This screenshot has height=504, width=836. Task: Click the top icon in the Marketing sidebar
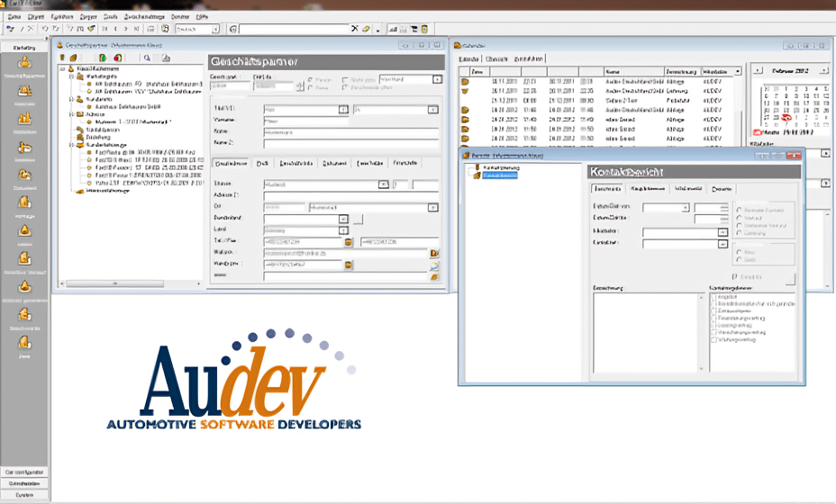pyautogui.click(x=25, y=63)
